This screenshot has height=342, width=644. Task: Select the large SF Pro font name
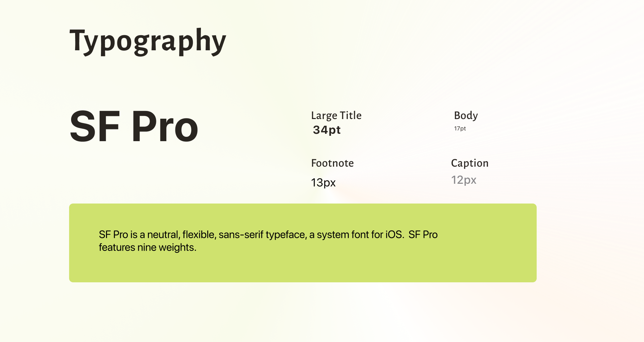pyautogui.click(x=134, y=127)
